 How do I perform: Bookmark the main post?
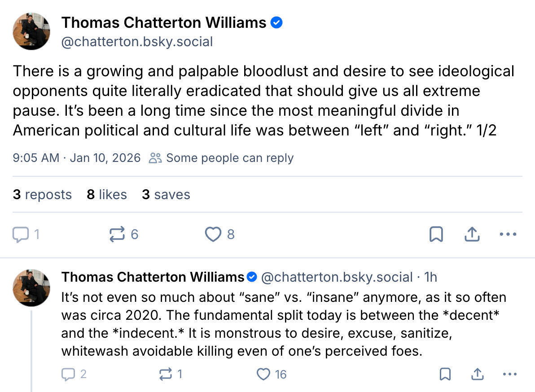coord(436,234)
